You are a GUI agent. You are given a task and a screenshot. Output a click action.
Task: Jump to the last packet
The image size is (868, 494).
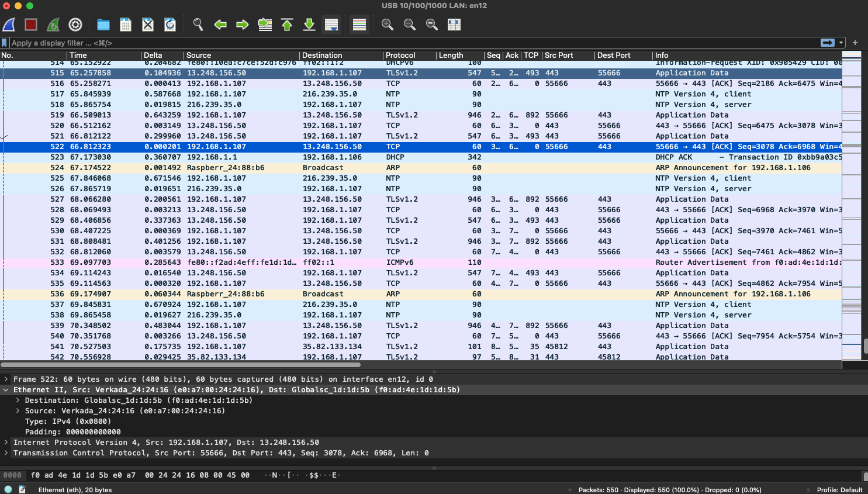[x=309, y=25]
